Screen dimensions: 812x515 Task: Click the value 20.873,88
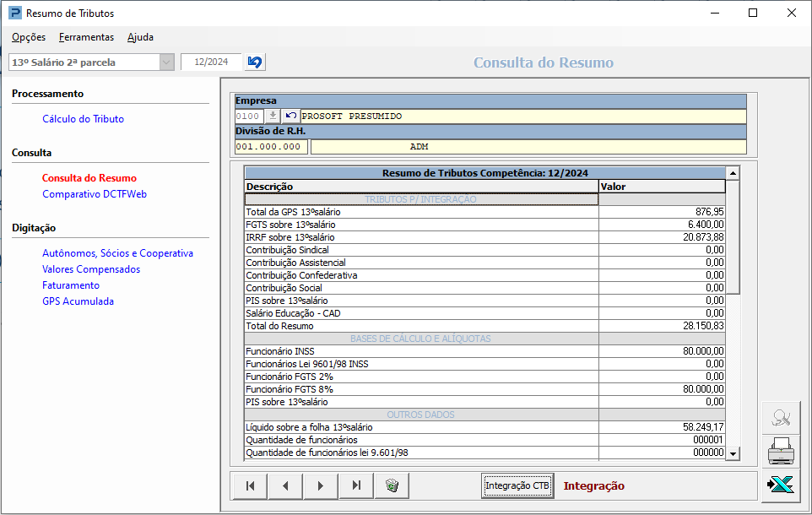(703, 237)
